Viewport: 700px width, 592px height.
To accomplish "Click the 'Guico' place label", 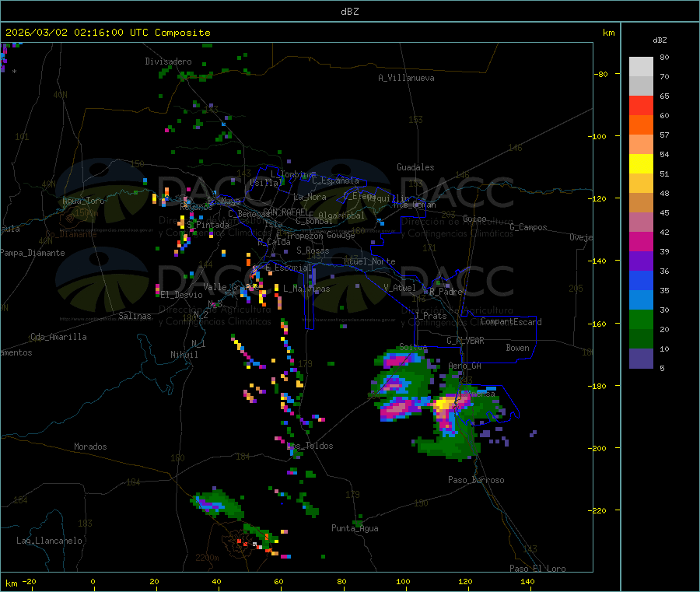I will [474, 219].
